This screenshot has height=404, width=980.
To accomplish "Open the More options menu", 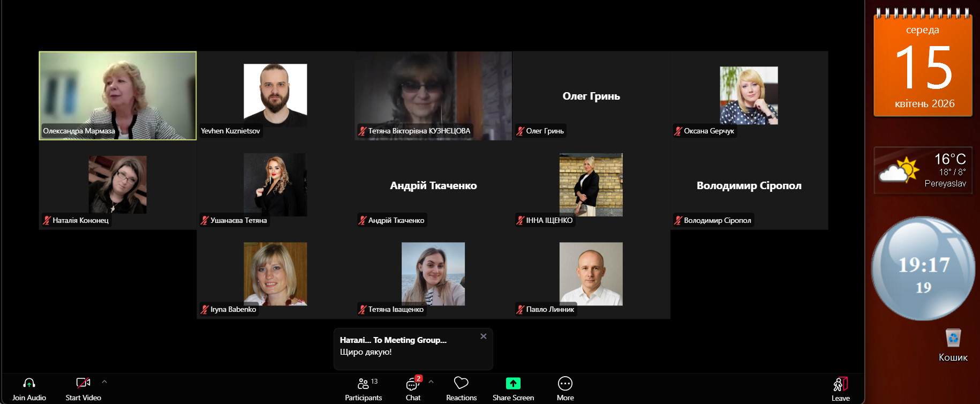I will [x=565, y=384].
